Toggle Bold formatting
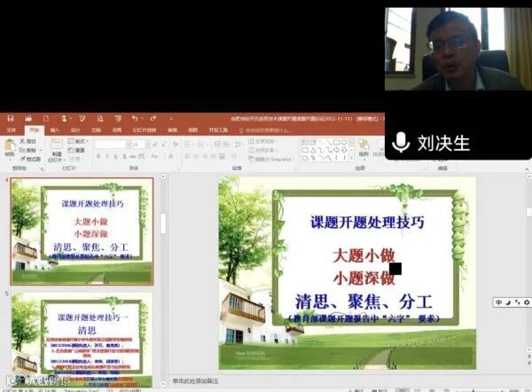This screenshot has width=532, height=392. point(98,156)
